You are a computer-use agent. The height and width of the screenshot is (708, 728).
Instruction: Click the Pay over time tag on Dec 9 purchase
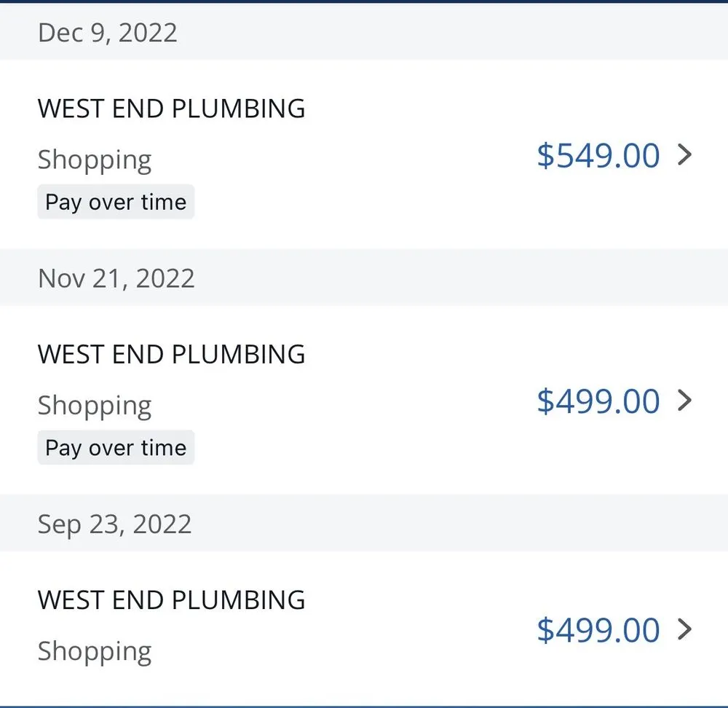point(116,202)
